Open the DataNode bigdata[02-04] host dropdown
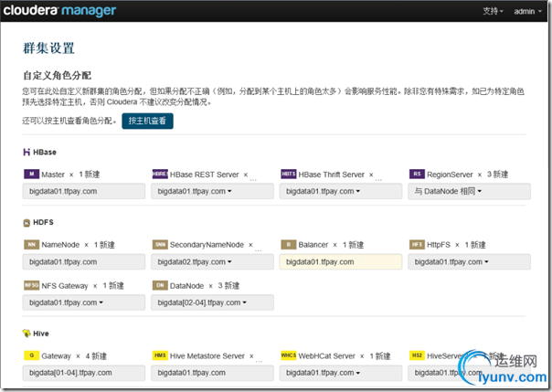The image size is (552, 392). 212,302
